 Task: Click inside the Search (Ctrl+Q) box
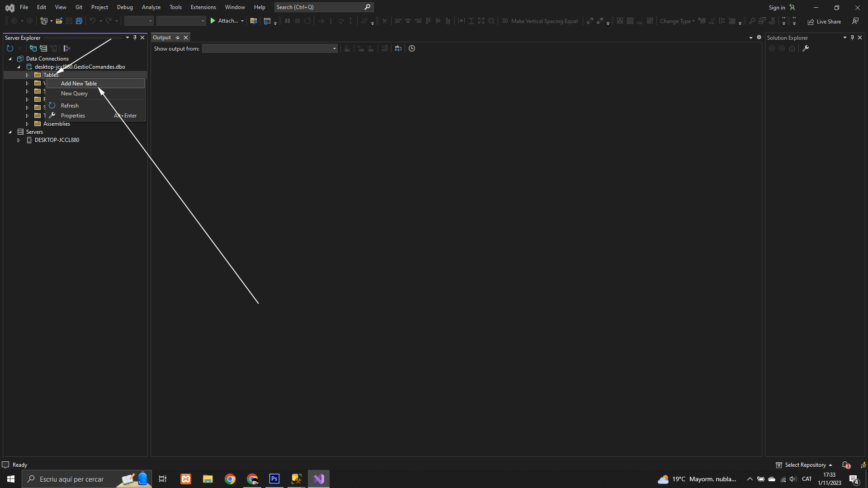[319, 7]
